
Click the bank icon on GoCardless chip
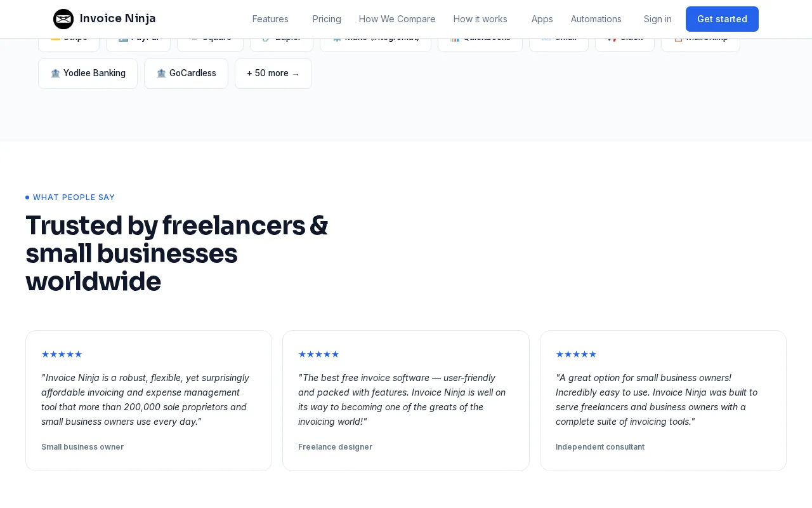pos(161,74)
